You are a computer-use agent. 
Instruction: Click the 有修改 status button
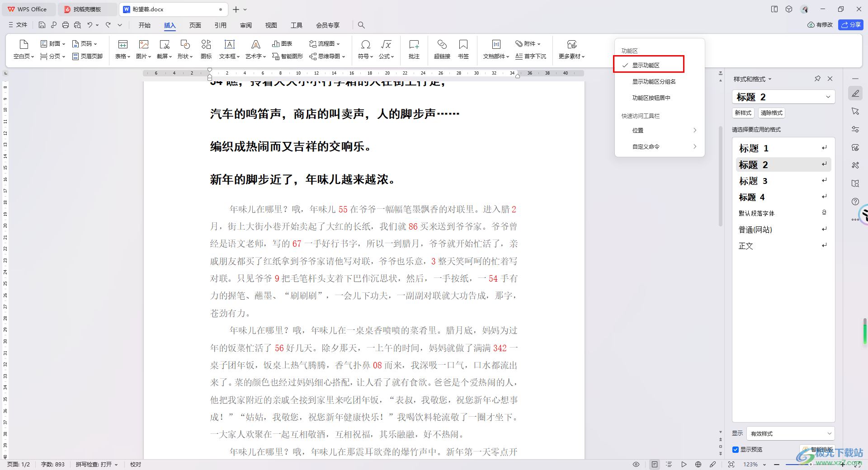coord(820,25)
